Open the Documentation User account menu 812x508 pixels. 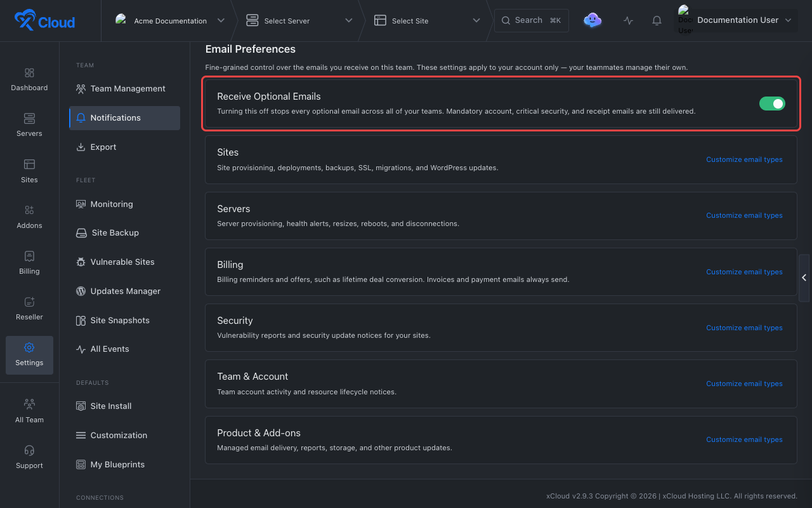click(x=735, y=20)
